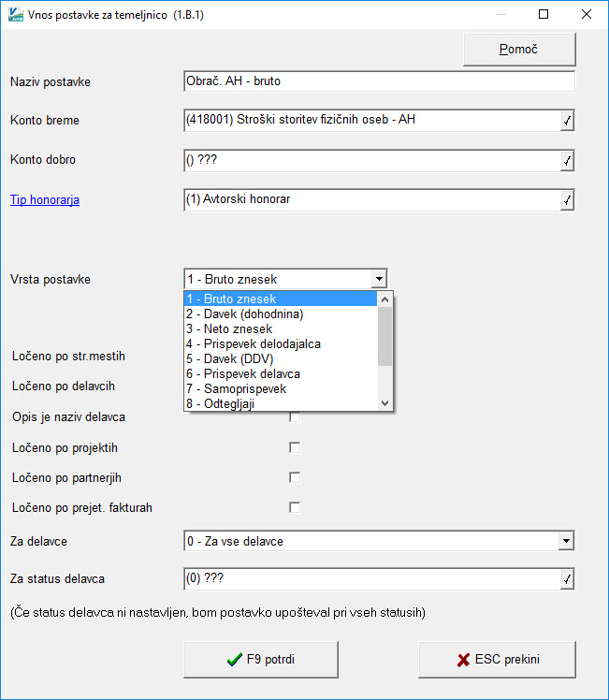This screenshot has height=700, width=609.
Task: Open the lookup icon for Za status delavca
Action: tap(567, 579)
